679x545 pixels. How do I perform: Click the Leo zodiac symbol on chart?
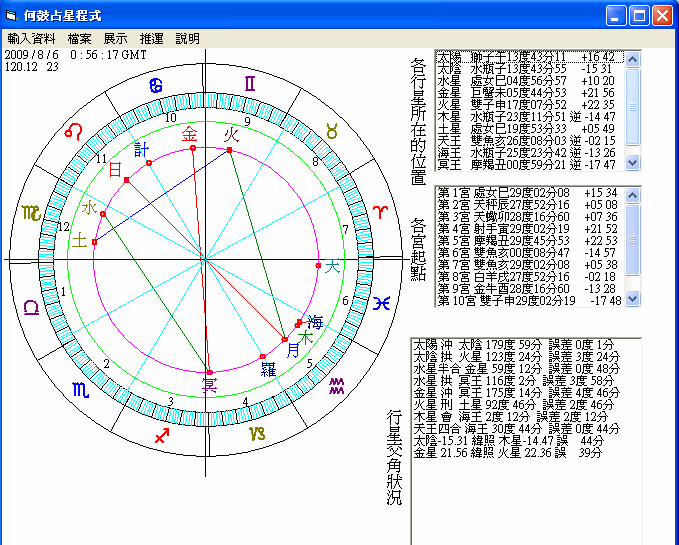click(73, 131)
